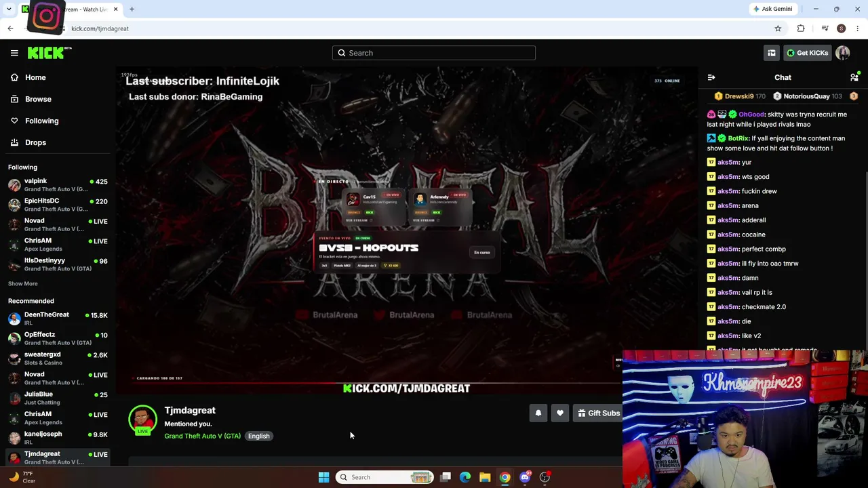Open the browser extensions puzzle icon
868x488 pixels.
[801, 28]
